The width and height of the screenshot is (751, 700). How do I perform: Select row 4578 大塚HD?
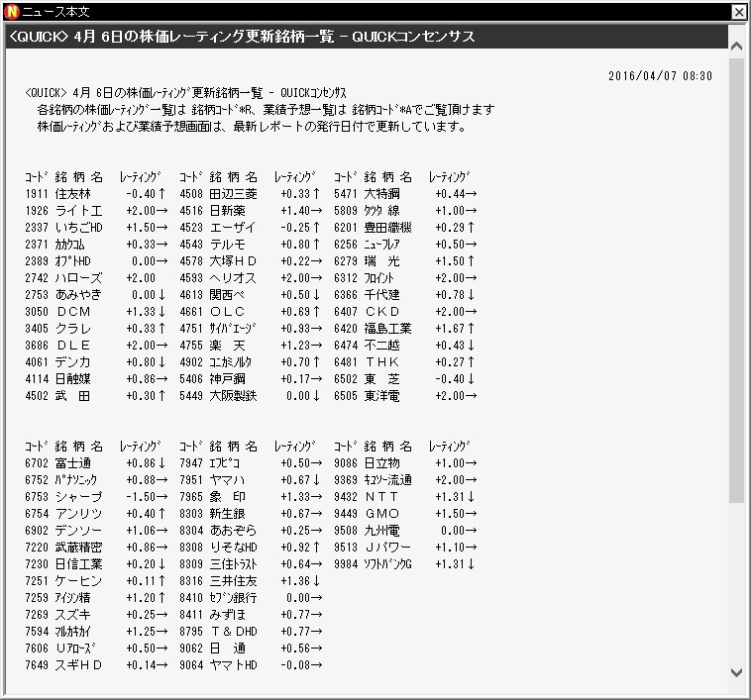click(251, 261)
